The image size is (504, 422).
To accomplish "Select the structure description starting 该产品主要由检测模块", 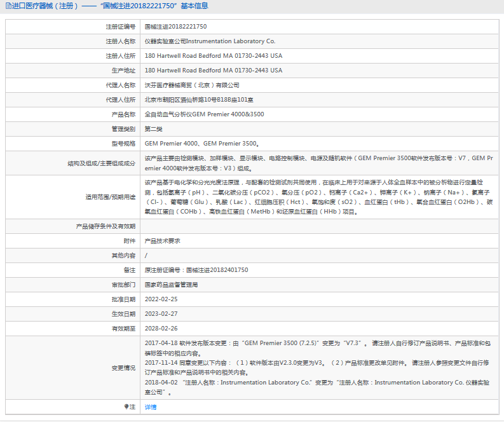I will pos(319,163).
